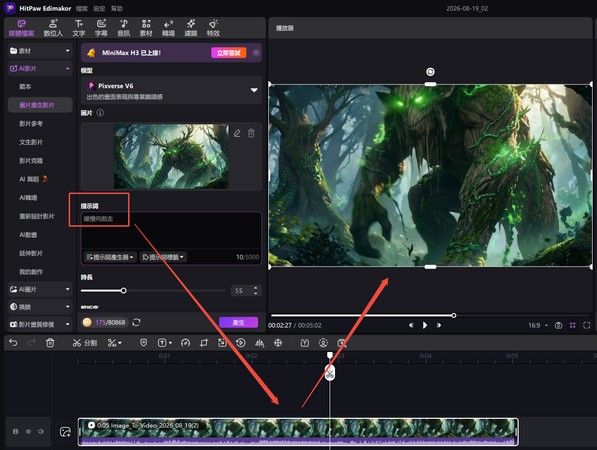The image size is (597, 450).
Task: Split the clip with the scissors tool
Action: click(x=85, y=343)
